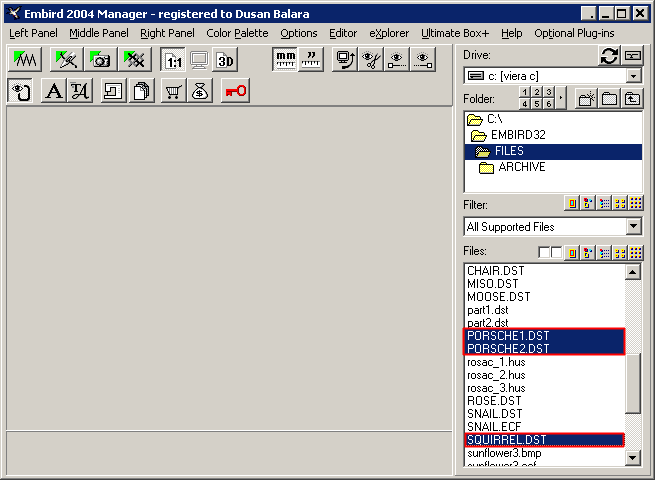Click the monitor display icon
The height and width of the screenshot is (480, 655).
click(x=199, y=60)
